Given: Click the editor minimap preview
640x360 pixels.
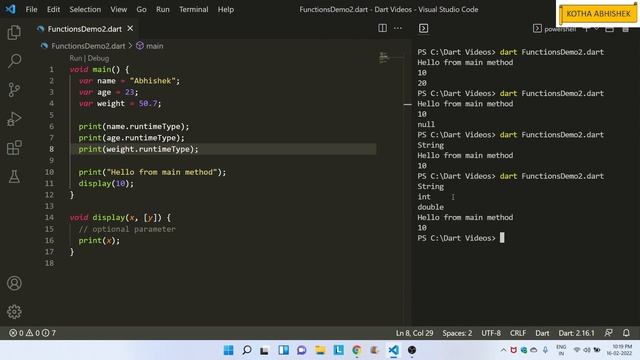Looking at the screenshot, I should [x=383, y=57].
